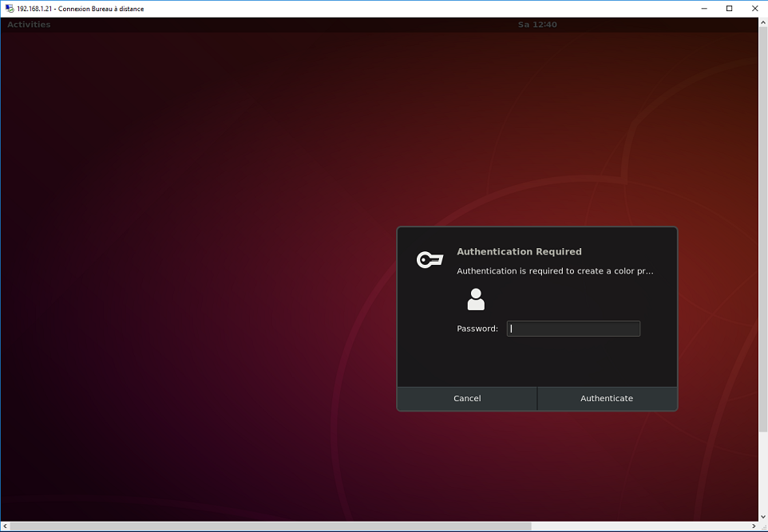768x532 pixels.
Task: Click the key icon in the dialog
Action: click(430, 259)
